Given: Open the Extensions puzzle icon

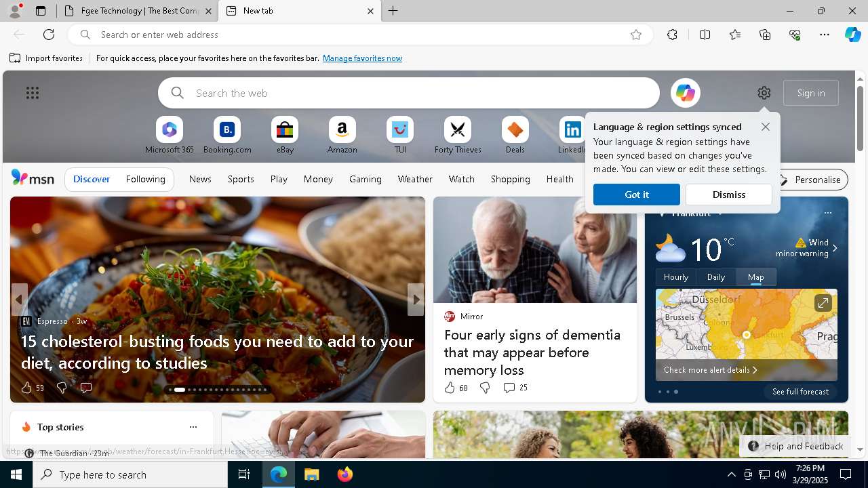Looking at the screenshot, I should (x=672, y=35).
